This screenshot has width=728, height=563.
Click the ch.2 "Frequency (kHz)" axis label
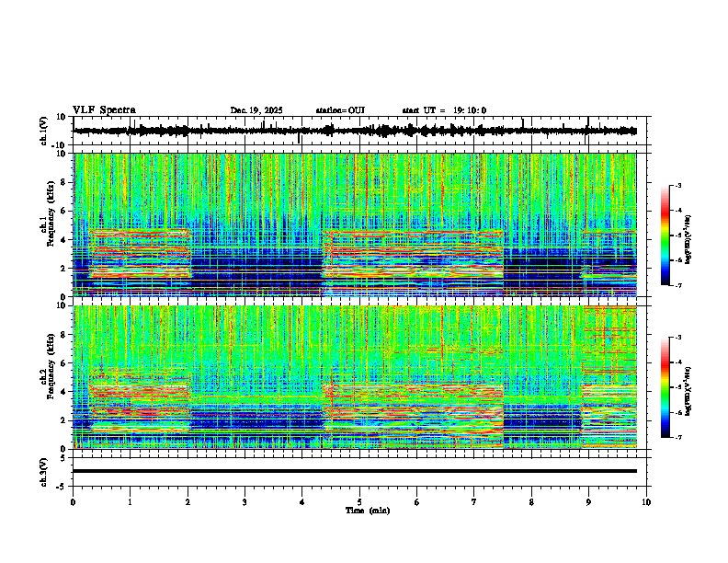tap(51, 366)
